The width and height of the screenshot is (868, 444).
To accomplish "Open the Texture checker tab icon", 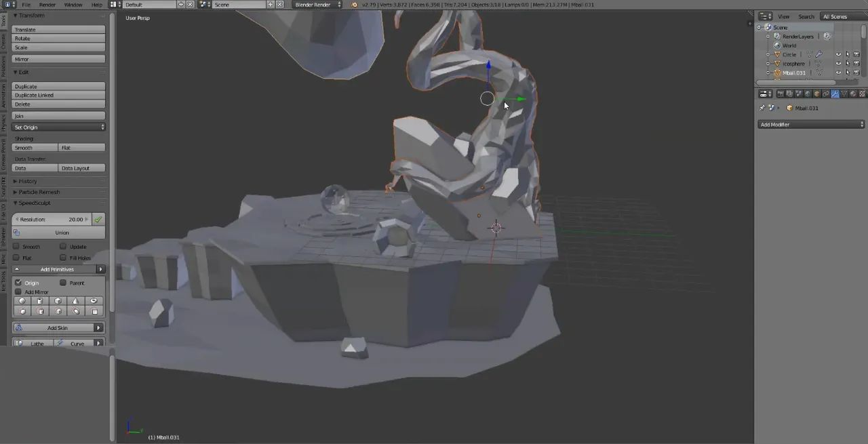I will [x=862, y=94].
